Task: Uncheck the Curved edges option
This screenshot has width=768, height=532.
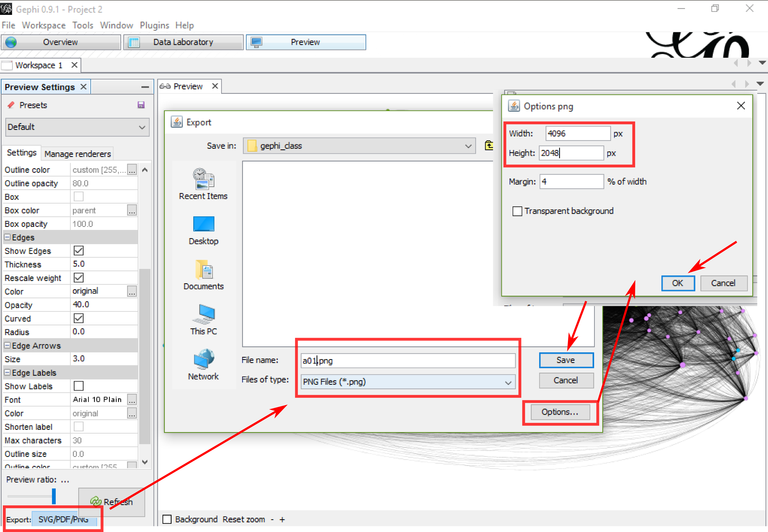Action: pyautogui.click(x=79, y=318)
